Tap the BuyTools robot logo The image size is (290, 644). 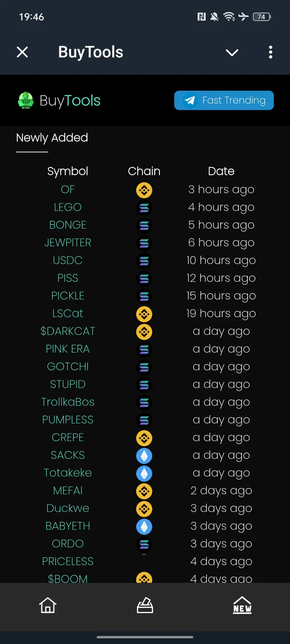point(26,100)
